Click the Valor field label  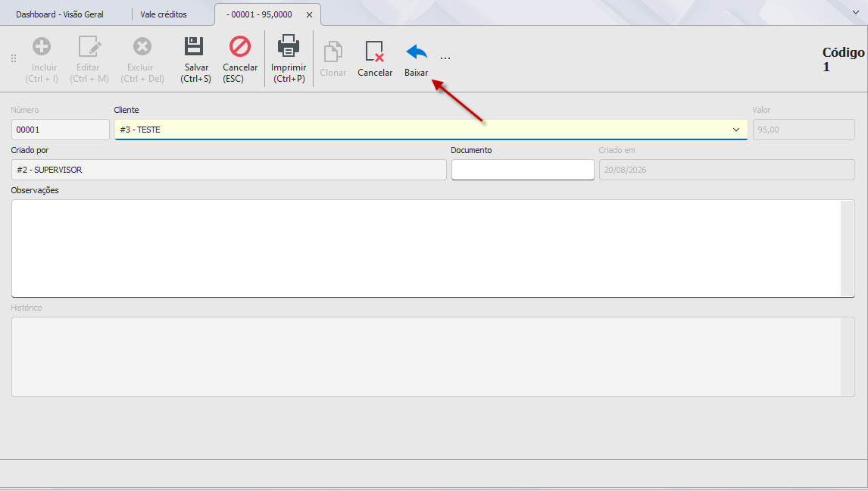pos(761,110)
